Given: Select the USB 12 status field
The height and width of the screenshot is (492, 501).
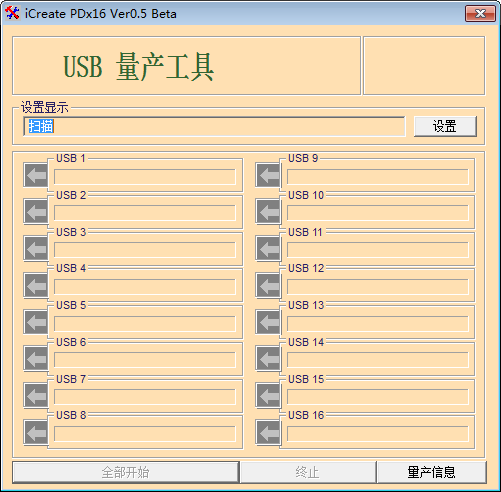Looking at the screenshot, I should click(378, 287).
